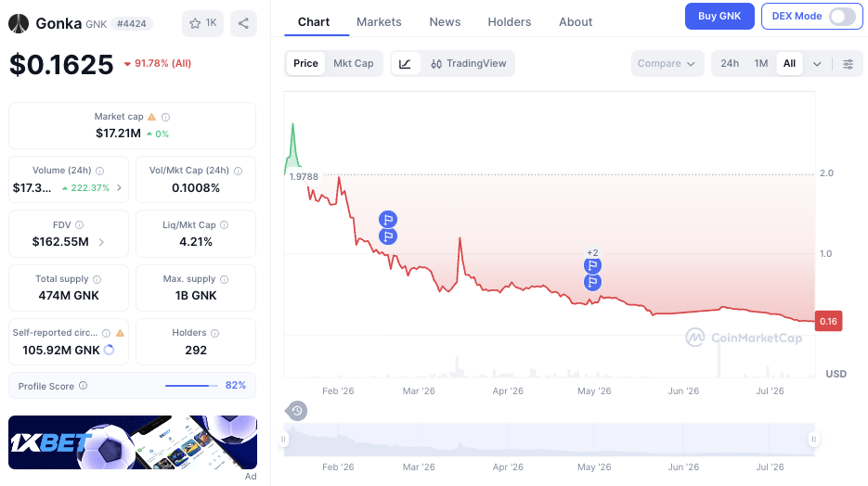Add Gonka to watchlist with star icon
The image size is (868, 486).
pos(202,23)
